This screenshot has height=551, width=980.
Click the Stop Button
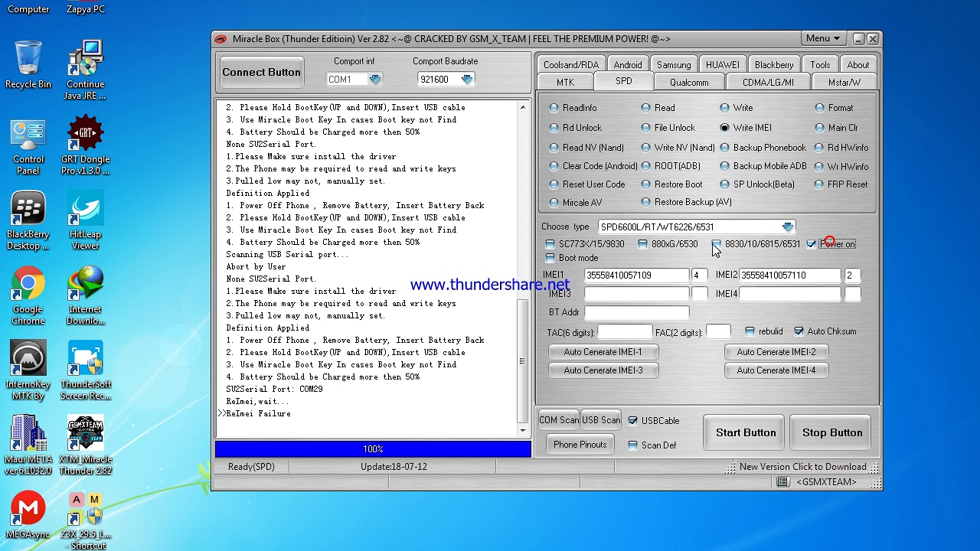(832, 433)
